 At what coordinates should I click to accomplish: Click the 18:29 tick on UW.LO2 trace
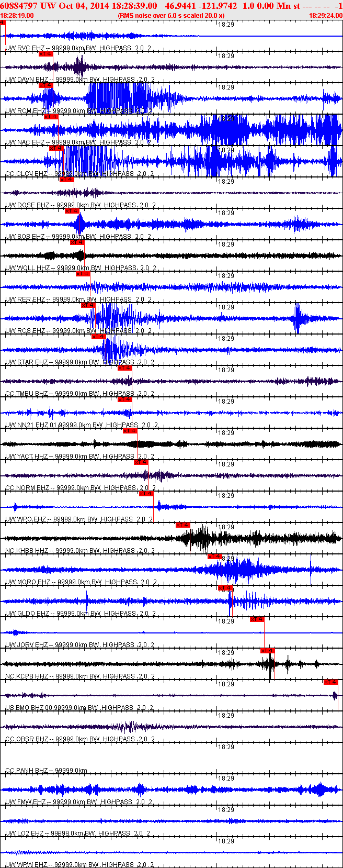(x=226, y=809)
